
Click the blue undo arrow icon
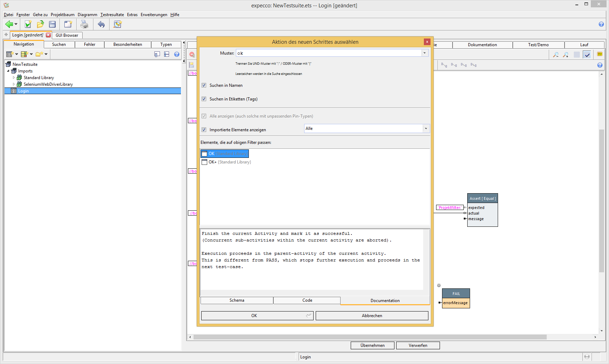(101, 24)
